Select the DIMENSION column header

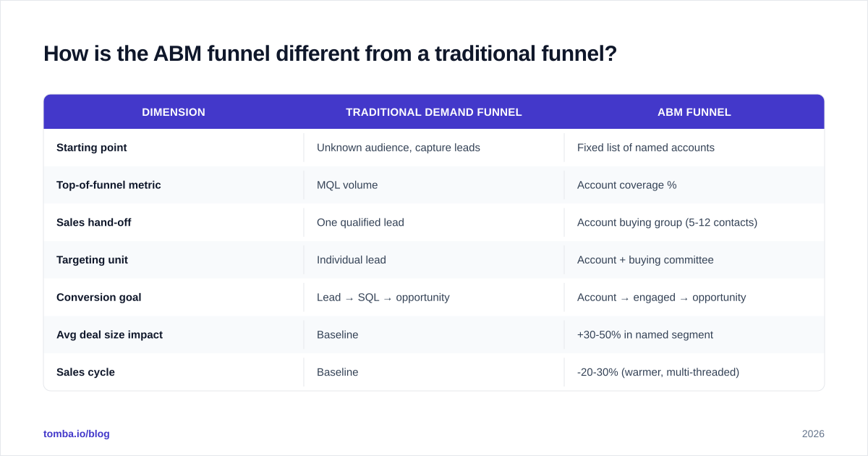[x=174, y=112]
